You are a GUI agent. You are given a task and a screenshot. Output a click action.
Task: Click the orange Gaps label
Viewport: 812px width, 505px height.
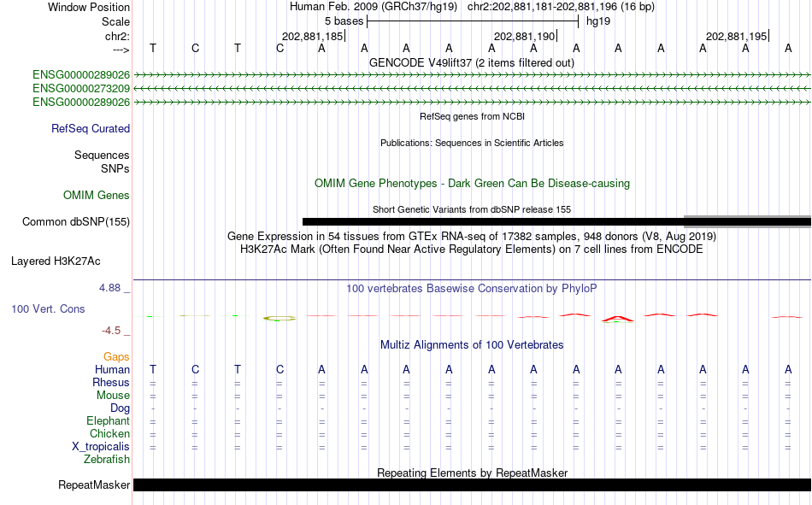point(116,356)
